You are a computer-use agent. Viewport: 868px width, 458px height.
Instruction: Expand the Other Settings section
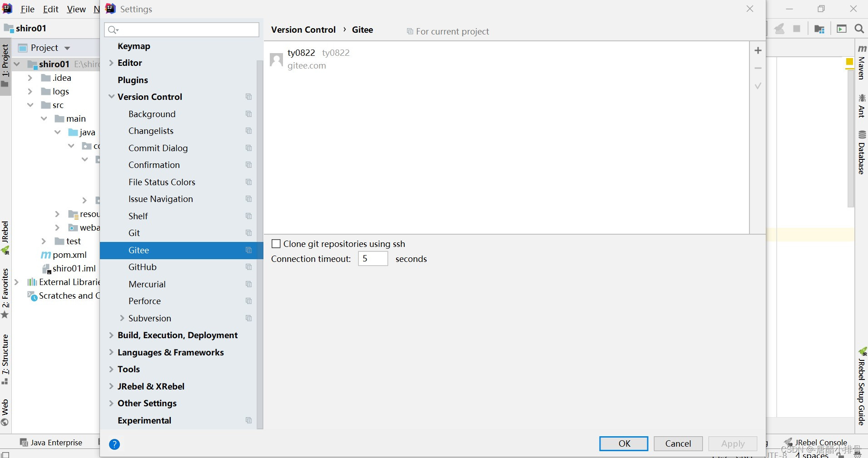pos(111,403)
